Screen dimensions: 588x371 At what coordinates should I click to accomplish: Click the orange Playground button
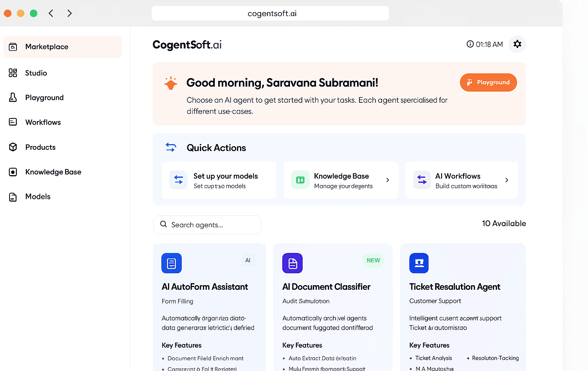pos(488,82)
